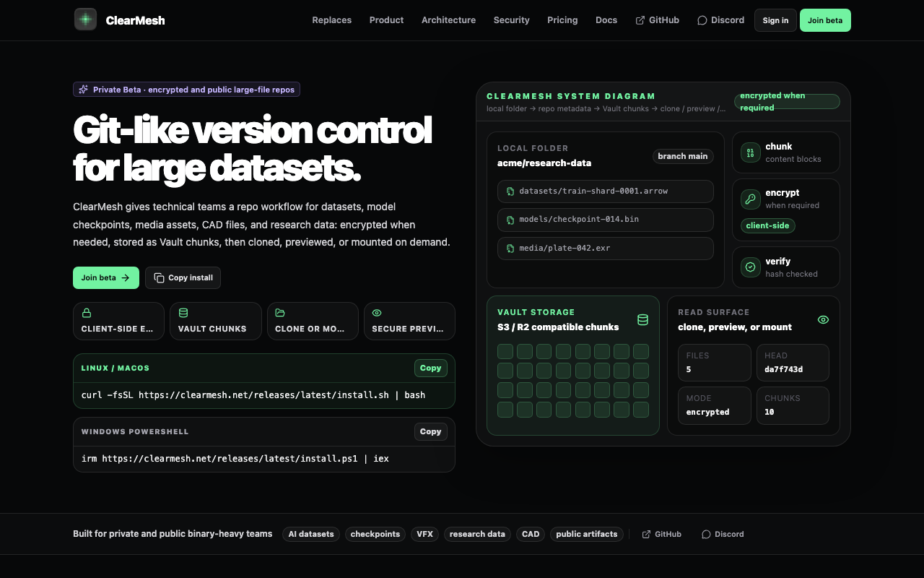Screen dimensions: 924x578
Task: Select the curl install.sh command text
Action: (x=253, y=395)
